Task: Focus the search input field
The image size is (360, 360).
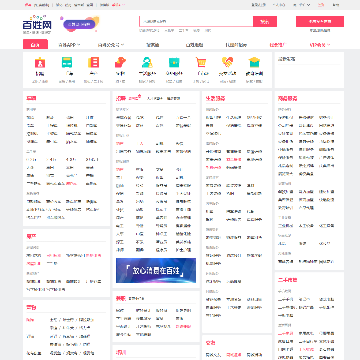Action: pos(196,21)
